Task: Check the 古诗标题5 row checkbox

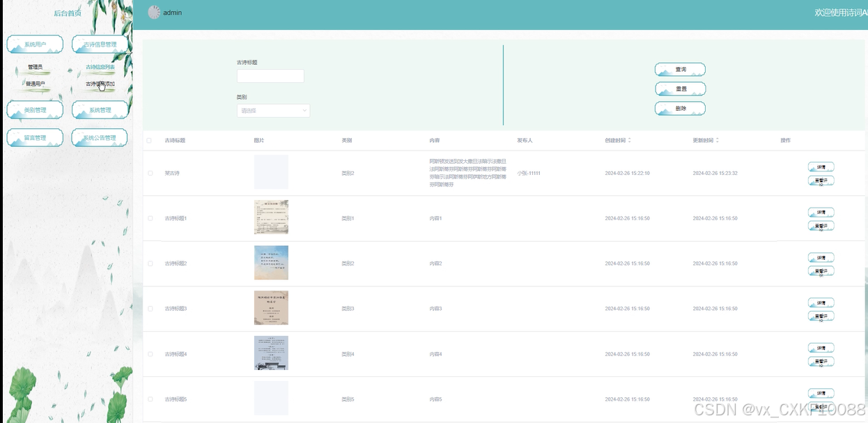Action: (x=150, y=399)
